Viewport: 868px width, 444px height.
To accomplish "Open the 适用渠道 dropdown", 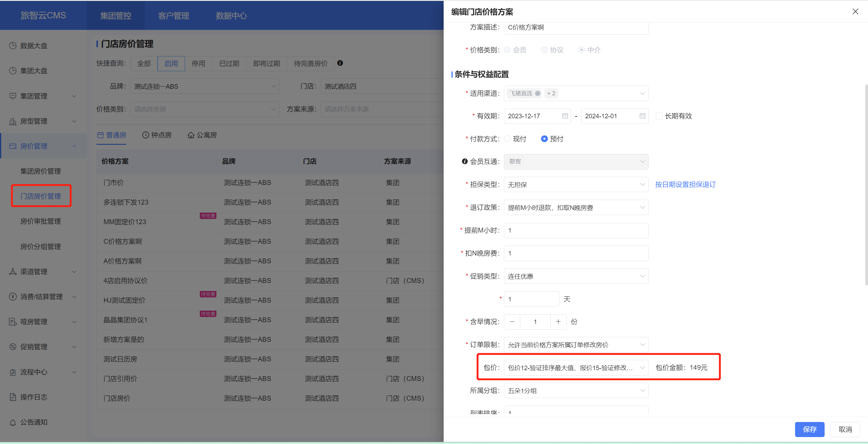I will click(576, 94).
